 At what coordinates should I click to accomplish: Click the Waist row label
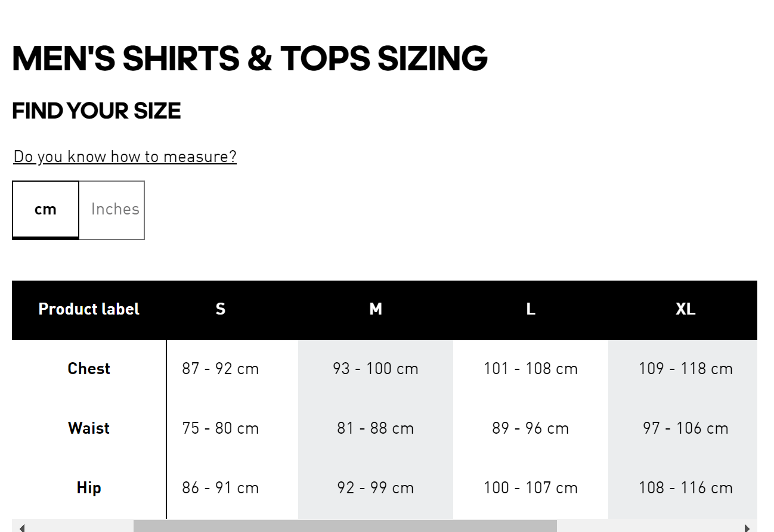[89, 428]
